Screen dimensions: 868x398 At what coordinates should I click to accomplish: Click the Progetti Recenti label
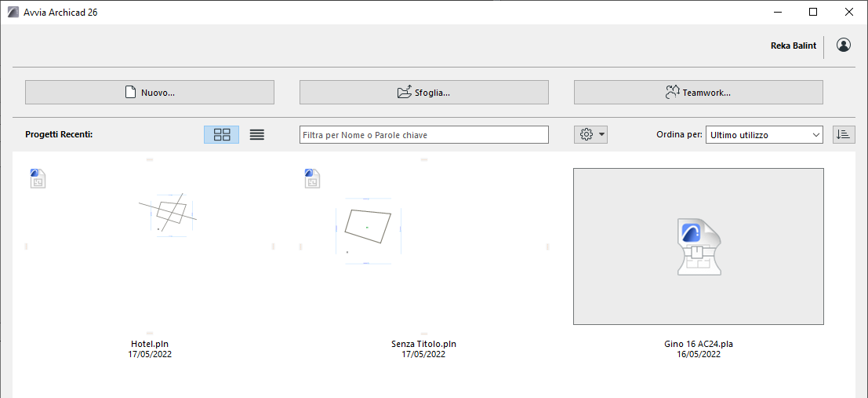60,135
